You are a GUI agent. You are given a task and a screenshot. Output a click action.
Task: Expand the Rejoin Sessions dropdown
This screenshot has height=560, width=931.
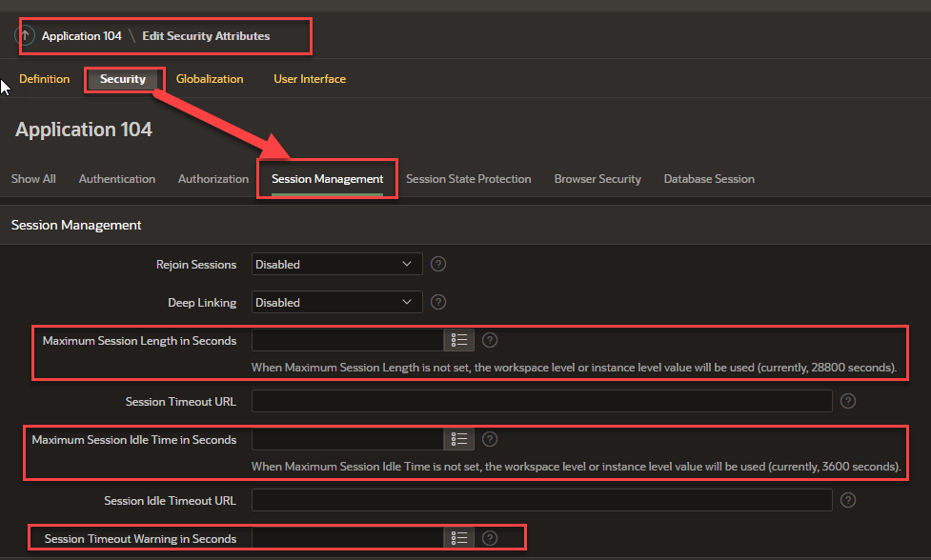[336, 264]
